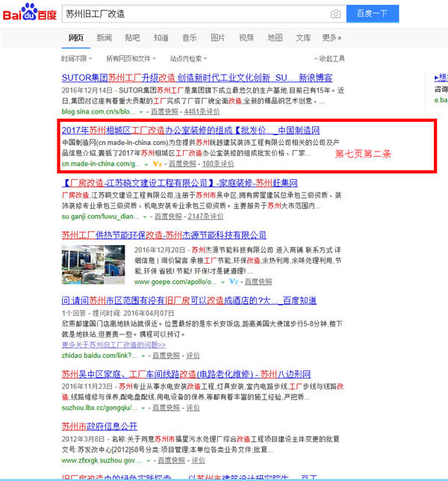Expand dropdown arrow next to www.zfxxgk.suzhou.gov URL
448x481 pixels.
[x=149, y=461]
